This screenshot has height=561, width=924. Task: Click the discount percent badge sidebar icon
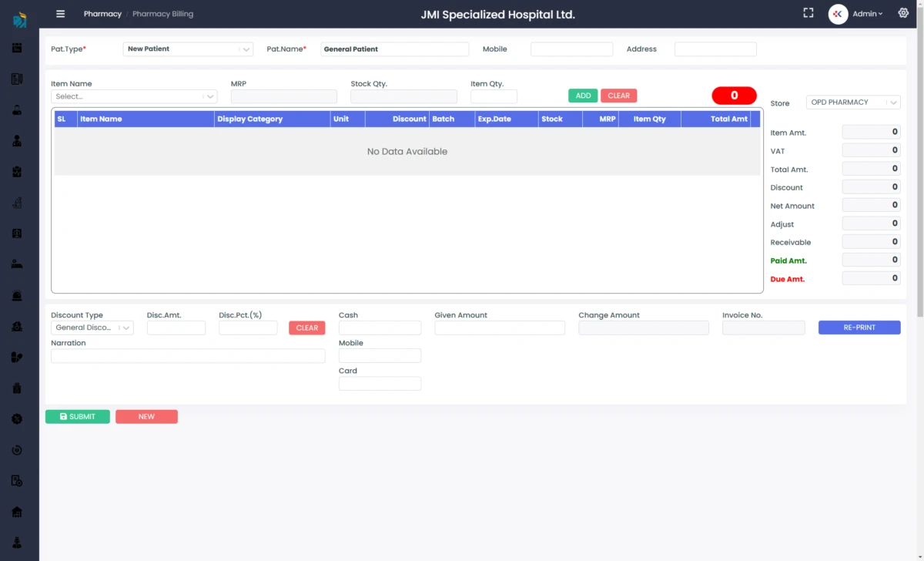point(17,419)
